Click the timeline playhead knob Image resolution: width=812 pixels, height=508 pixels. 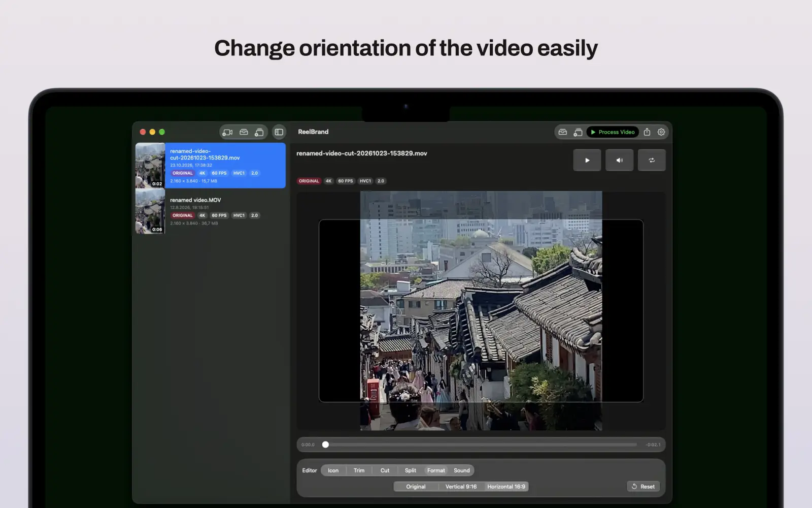click(x=325, y=444)
